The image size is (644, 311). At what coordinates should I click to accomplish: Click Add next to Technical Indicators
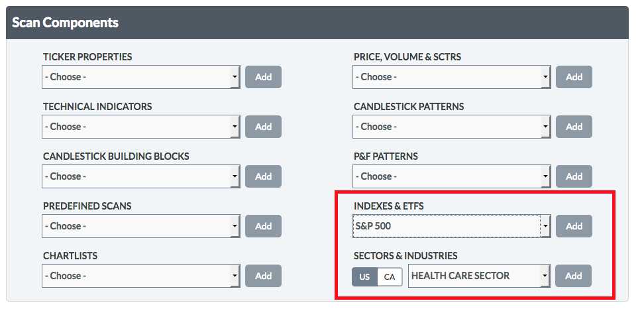pyautogui.click(x=263, y=127)
